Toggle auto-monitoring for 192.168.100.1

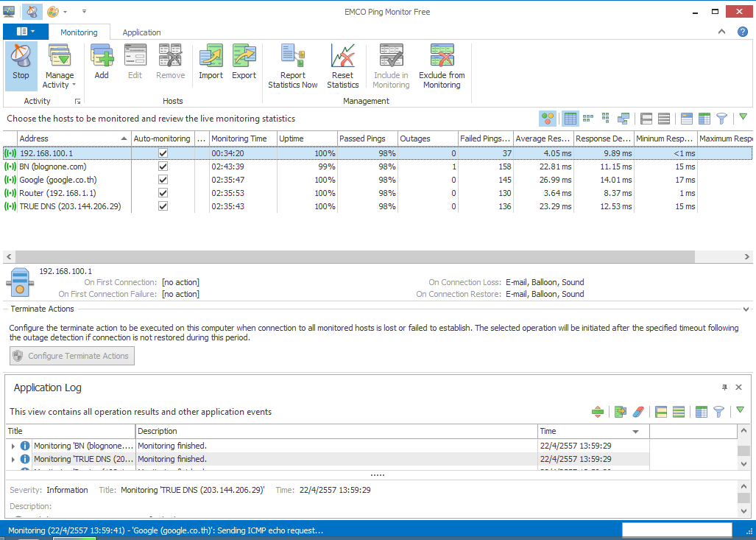pos(163,153)
